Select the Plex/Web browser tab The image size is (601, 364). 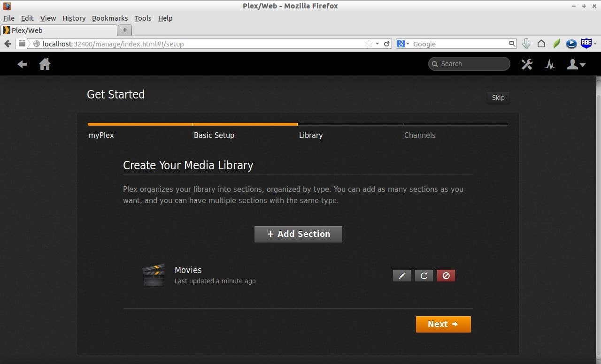(x=59, y=30)
